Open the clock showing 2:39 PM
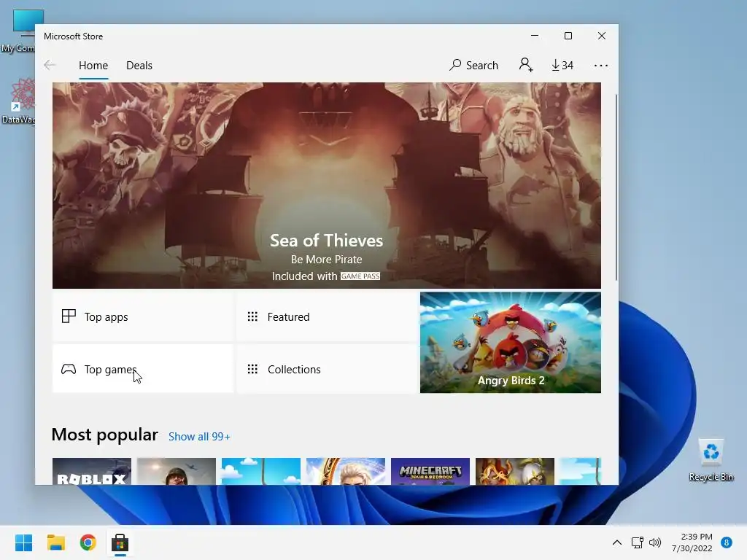This screenshot has width=747, height=560. [x=692, y=542]
